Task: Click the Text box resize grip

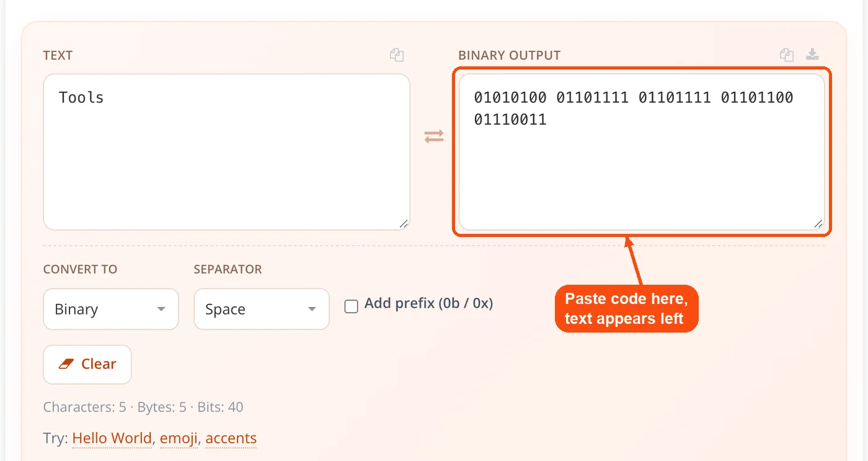Action: [x=404, y=224]
